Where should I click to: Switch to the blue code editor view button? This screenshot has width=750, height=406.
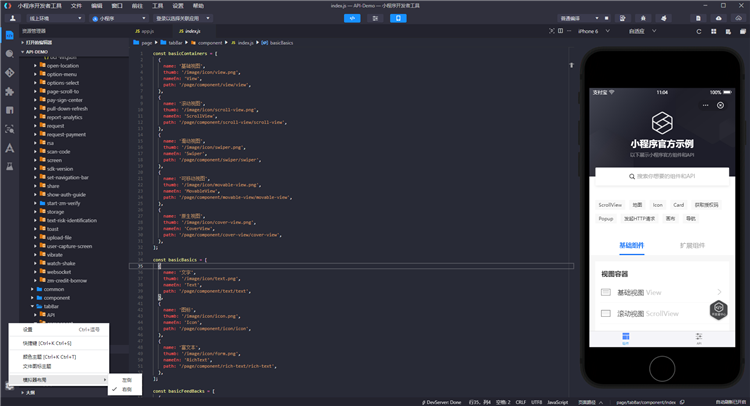click(354, 18)
